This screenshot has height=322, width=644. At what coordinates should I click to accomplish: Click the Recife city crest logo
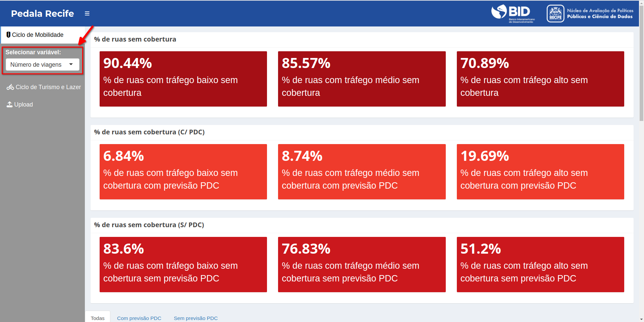pyautogui.click(x=555, y=13)
